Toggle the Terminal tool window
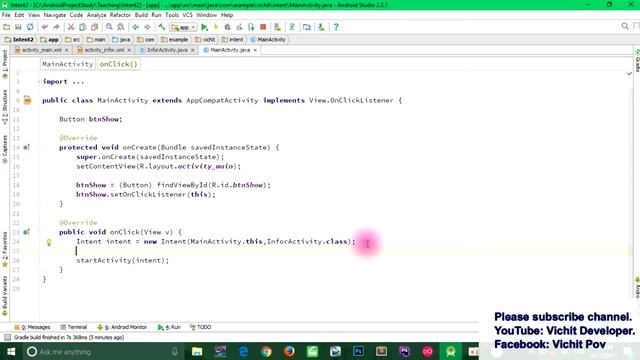Viewport: 640px width, 360px height. [73, 327]
